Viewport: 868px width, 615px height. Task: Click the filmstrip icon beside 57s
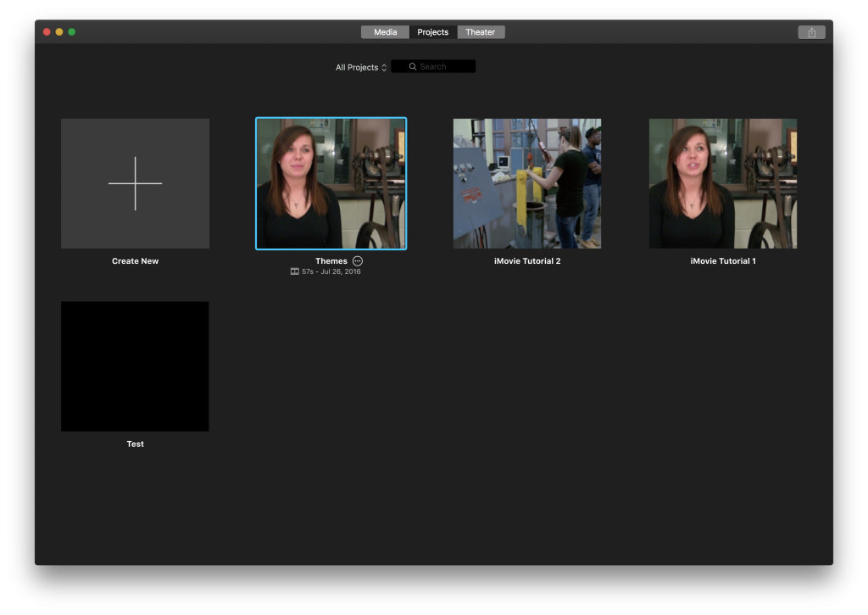pos(294,271)
